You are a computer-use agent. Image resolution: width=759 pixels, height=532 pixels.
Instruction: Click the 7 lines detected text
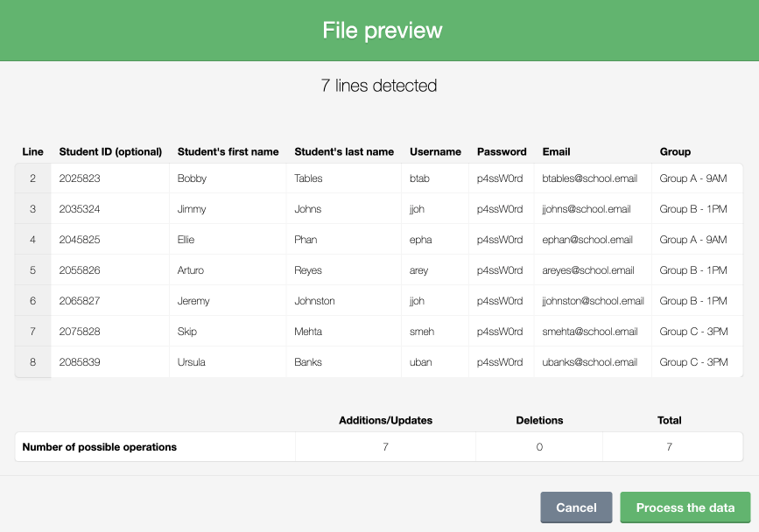[379, 86]
